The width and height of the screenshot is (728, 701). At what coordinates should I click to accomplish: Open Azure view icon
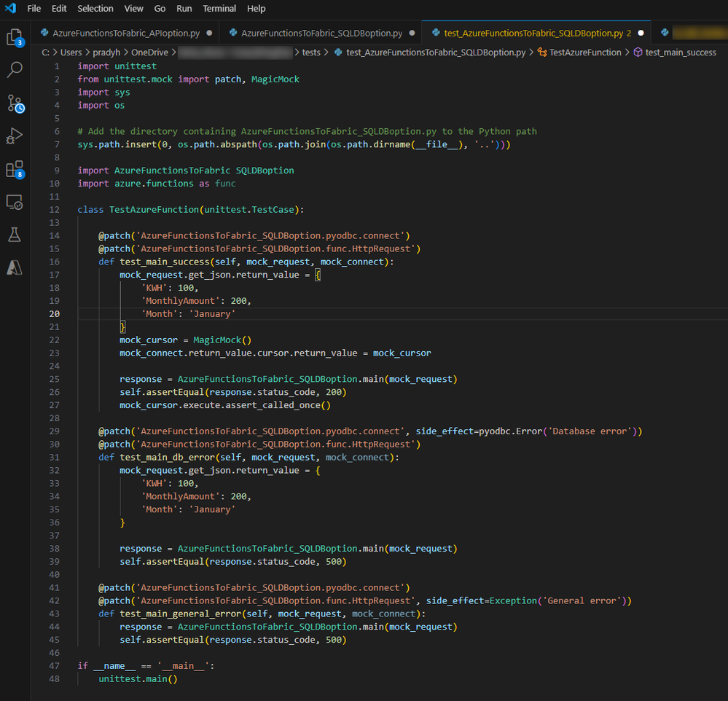[x=15, y=268]
